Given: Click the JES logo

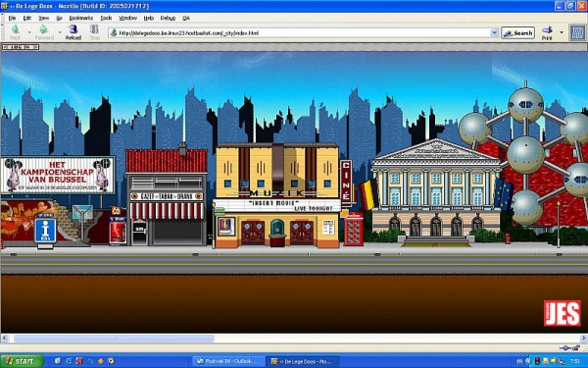Looking at the screenshot, I should pyautogui.click(x=563, y=313).
